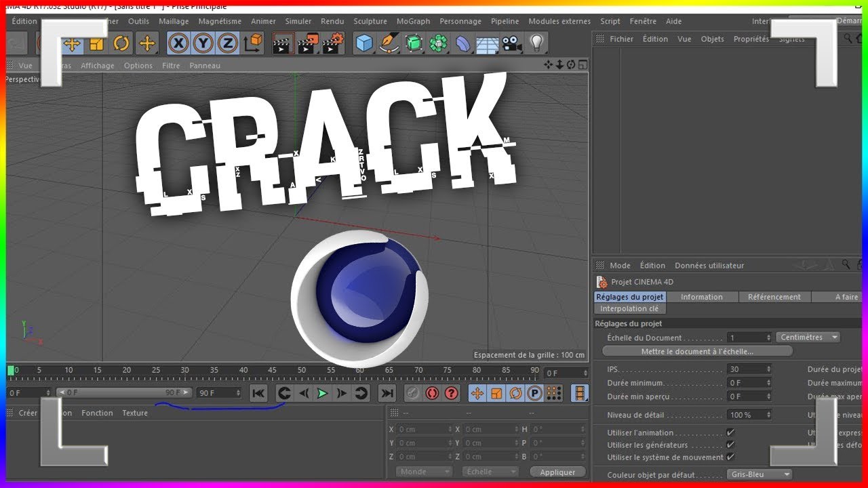Uncheck Utiliser l'animation checkbox
Viewport: 868px width, 488px height.
tap(730, 432)
